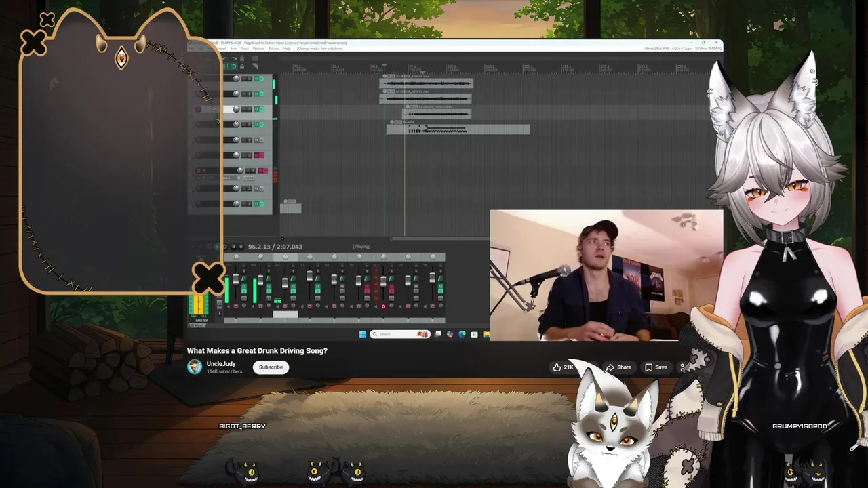Image resolution: width=868 pixels, height=488 pixels.
Task: Like the video with 21K likes
Action: (x=563, y=367)
